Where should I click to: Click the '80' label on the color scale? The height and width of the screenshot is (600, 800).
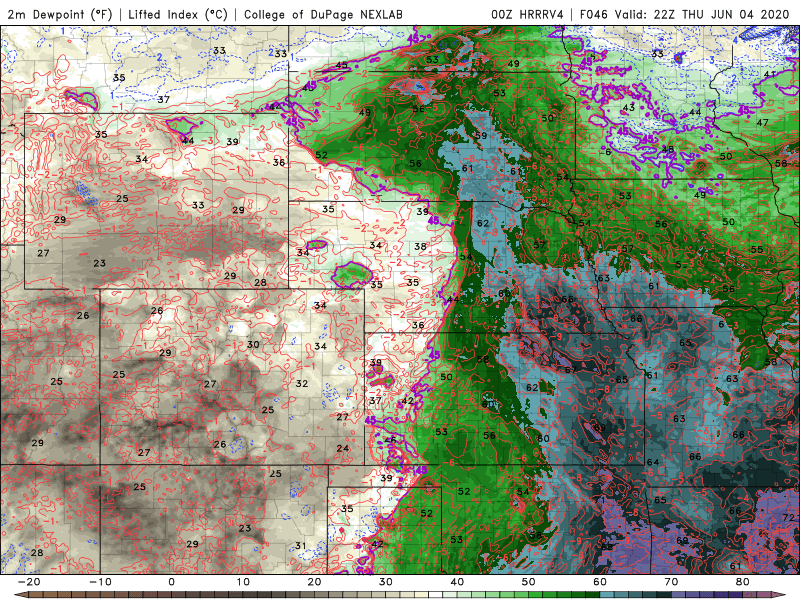tap(743, 582)
